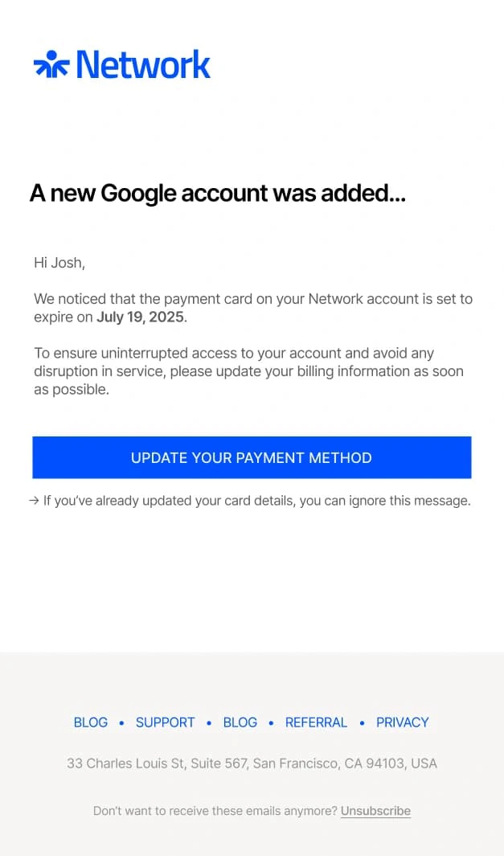Click the arrow note about updated card details
This screenshot has height=856, width=504.
click(252, 500)
